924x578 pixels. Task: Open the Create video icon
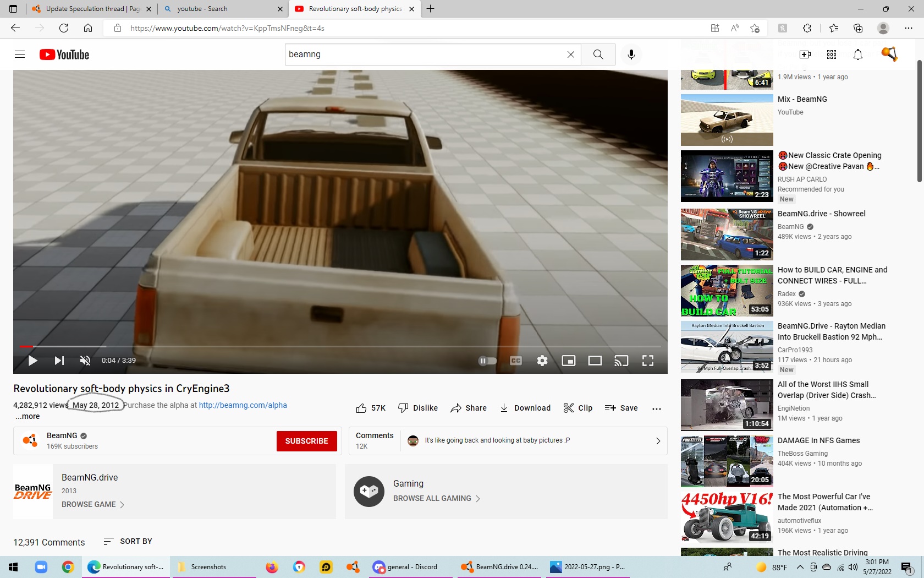click(805, 54)
